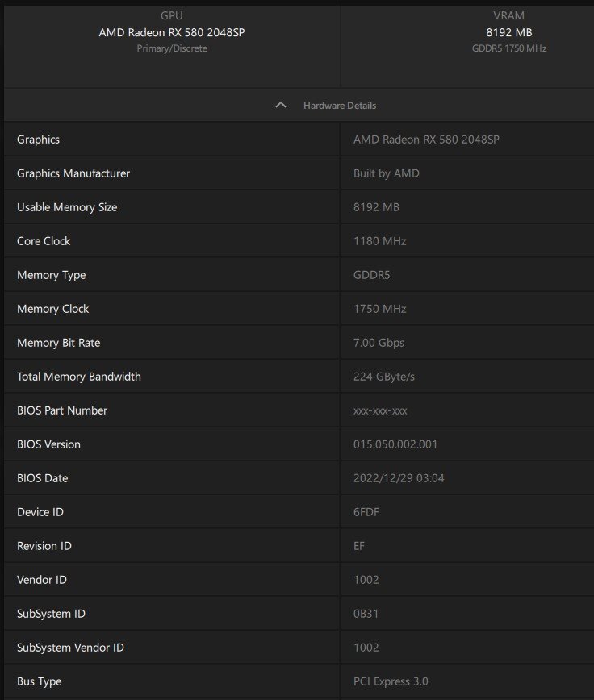Viewport: 594px width, 700px height.
Task: Select the BIOS Version label
Action: click(x=48, y=444)
